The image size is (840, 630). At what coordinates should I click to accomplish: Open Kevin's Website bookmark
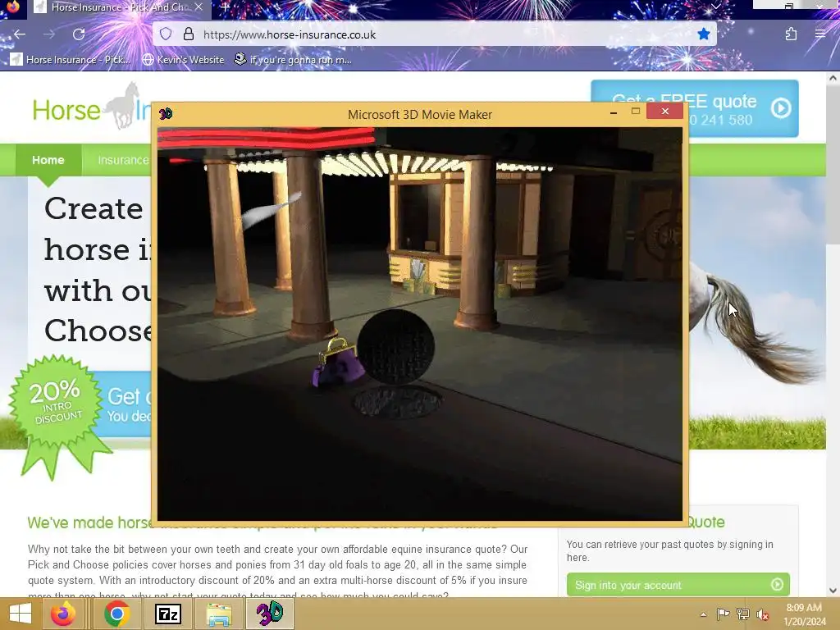[x=183, y=59]
